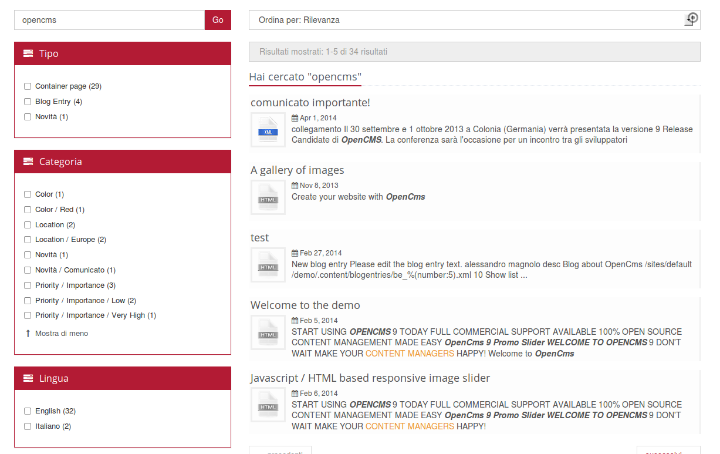Open the A gallery of images result
The width and height of the screenshot is (720, 454).
click(297, 170)
